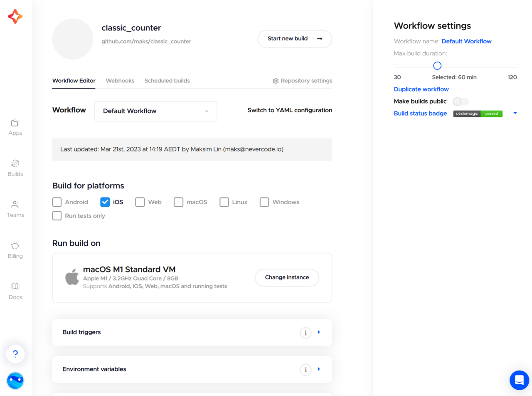
Task: Click the help question mark button
Action: [15, 354]
